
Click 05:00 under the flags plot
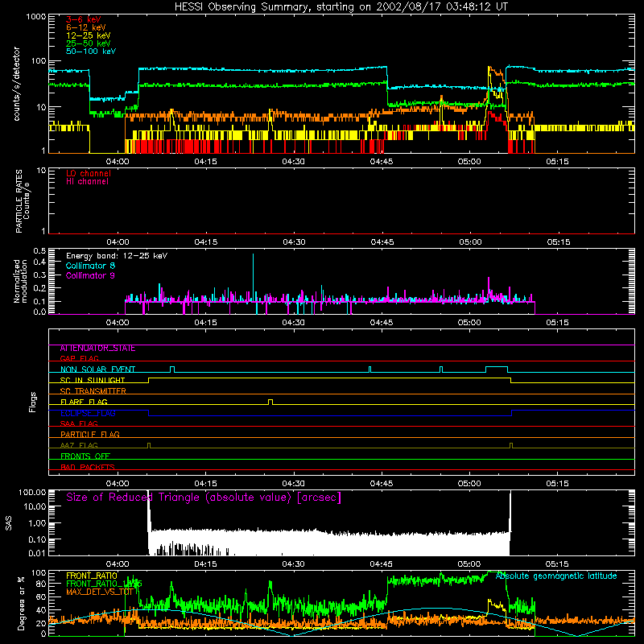(469, 484)
